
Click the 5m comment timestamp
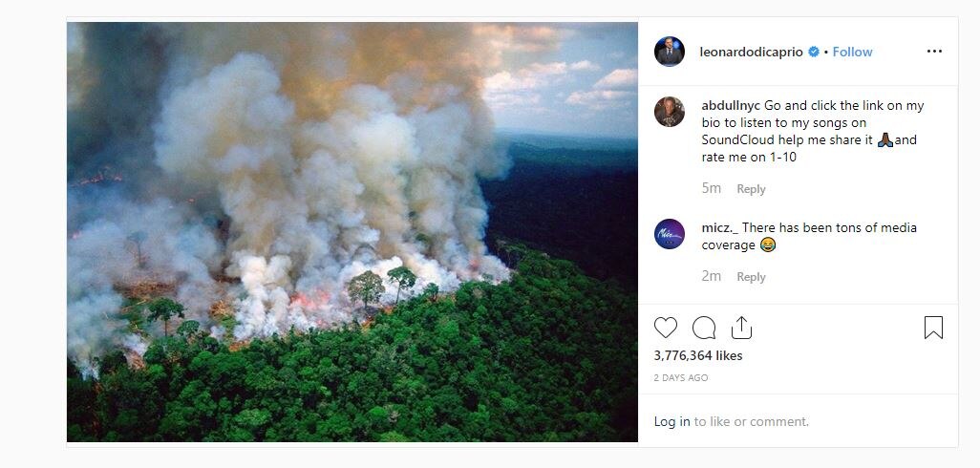coord(712,189)
